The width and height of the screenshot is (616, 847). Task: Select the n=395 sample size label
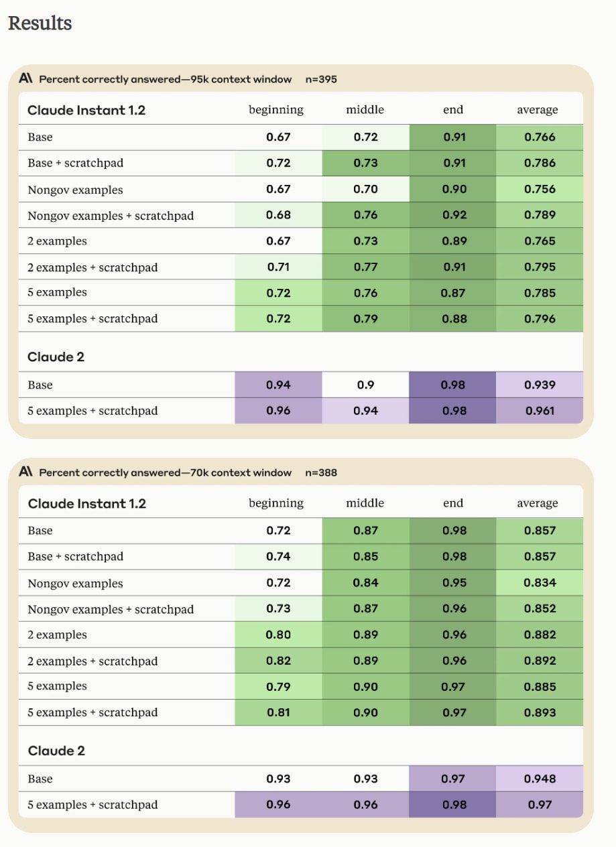[x=320, y=79]
